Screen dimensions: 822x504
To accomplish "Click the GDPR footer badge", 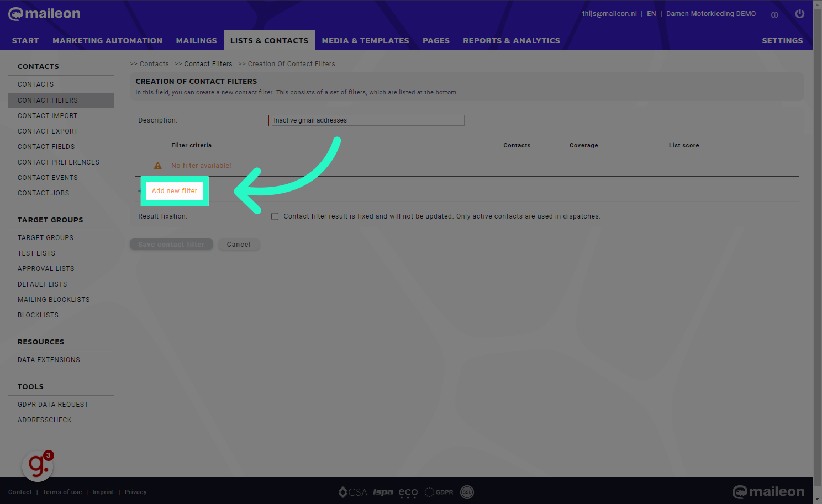I will pyautogui.click(x=439, y=492).
